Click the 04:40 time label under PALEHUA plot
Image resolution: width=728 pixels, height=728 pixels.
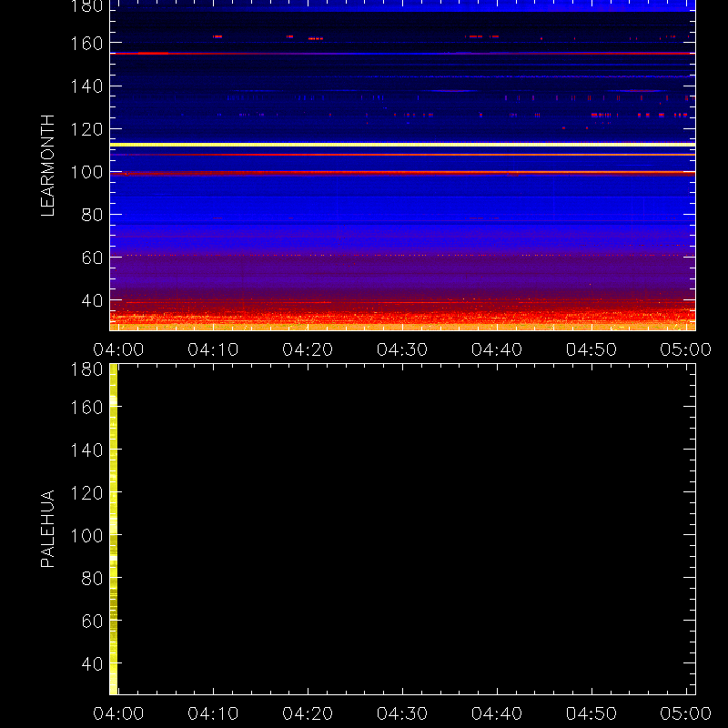[x=497, y=713]
